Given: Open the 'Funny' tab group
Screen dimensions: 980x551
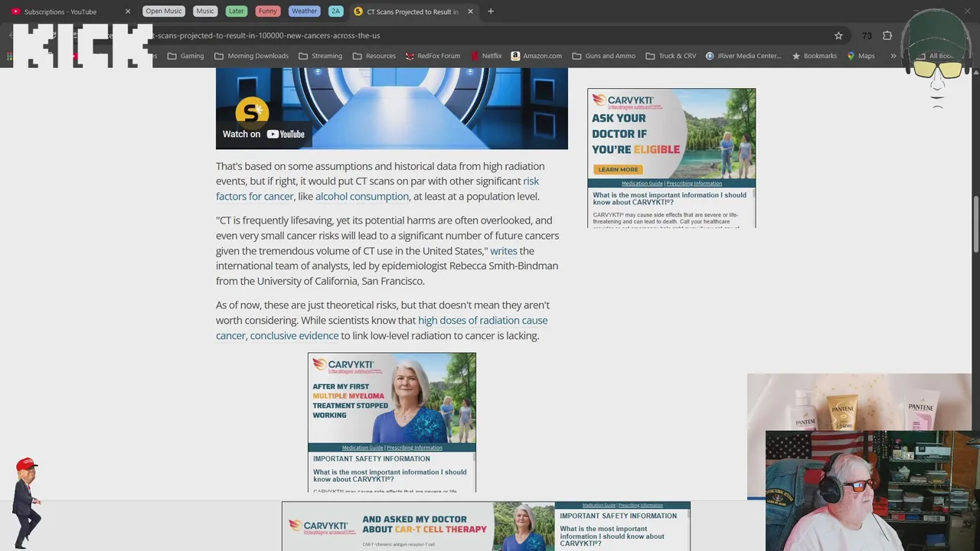Looking at the screenshot, I should point(268,11).
